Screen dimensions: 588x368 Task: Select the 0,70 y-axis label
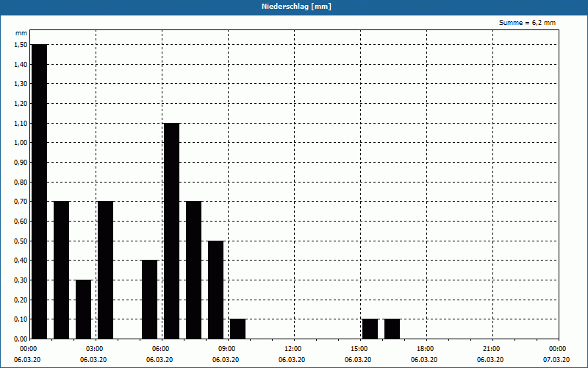(x=21, y=202)
